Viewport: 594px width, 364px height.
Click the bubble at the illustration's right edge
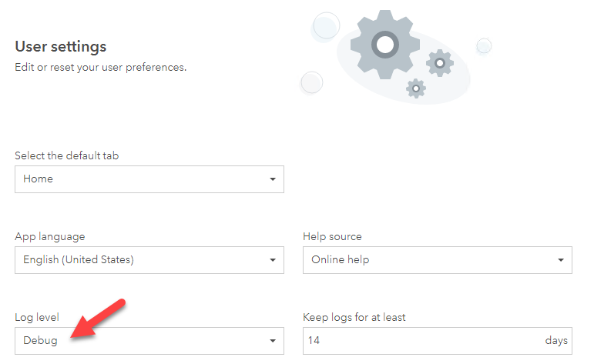pyautogui.click(x=484, y=46)
